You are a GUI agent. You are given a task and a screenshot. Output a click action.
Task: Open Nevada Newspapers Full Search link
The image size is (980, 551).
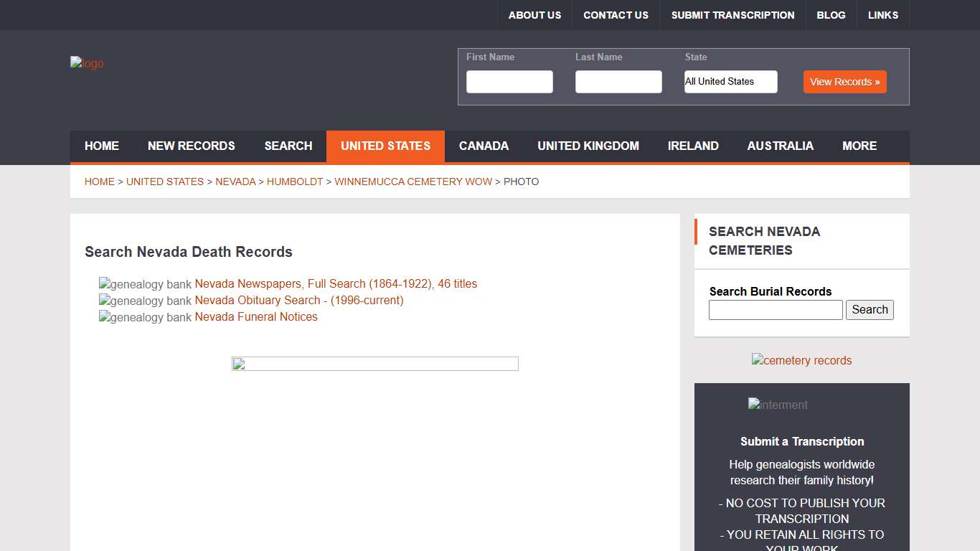[336, 284]
